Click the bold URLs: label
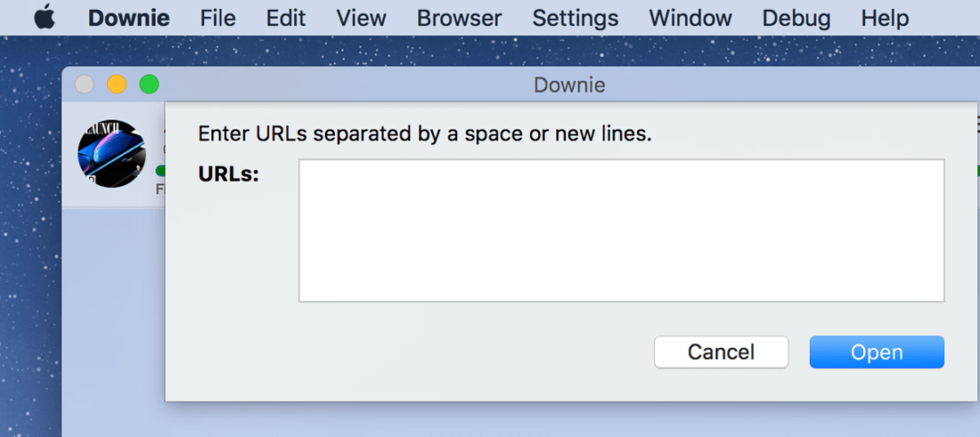980x437 pixels. point(229,174)
